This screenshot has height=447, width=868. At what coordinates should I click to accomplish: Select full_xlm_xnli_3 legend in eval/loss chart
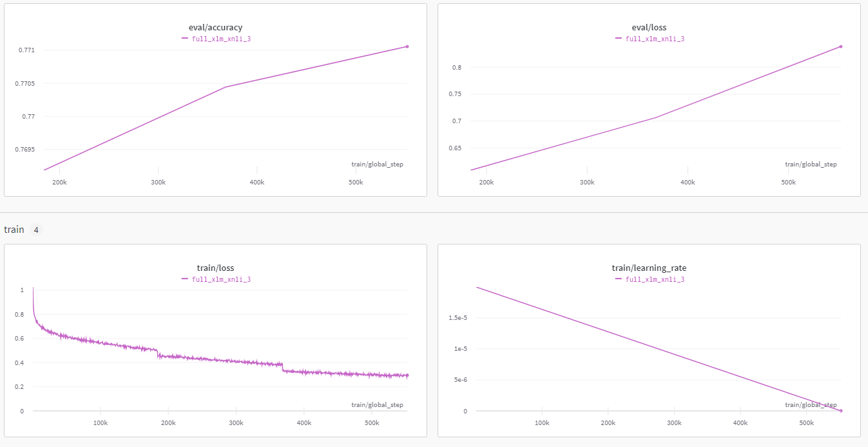click(x=655, y=39)
